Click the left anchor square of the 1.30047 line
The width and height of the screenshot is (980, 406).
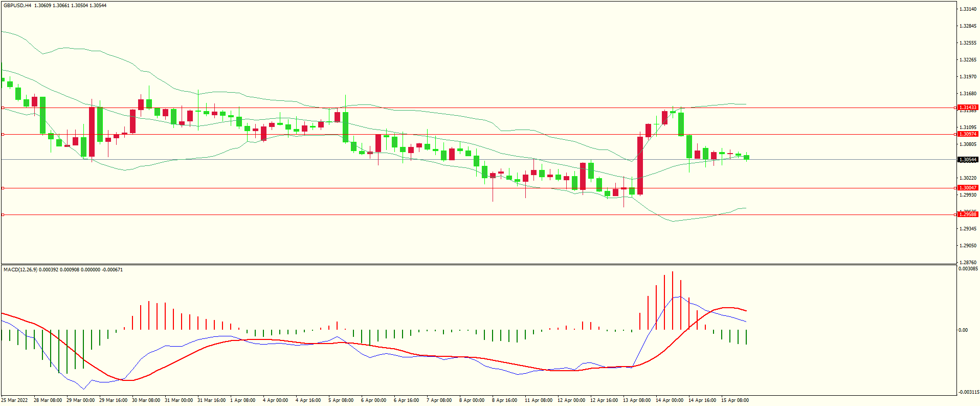3,188
